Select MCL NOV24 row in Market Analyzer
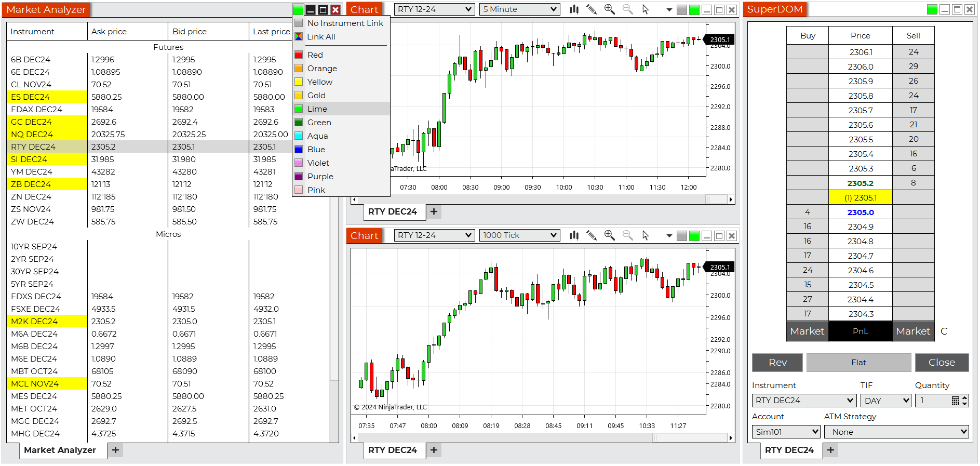The height and width of the screenshot is (466, 980). tap(168, 383)
